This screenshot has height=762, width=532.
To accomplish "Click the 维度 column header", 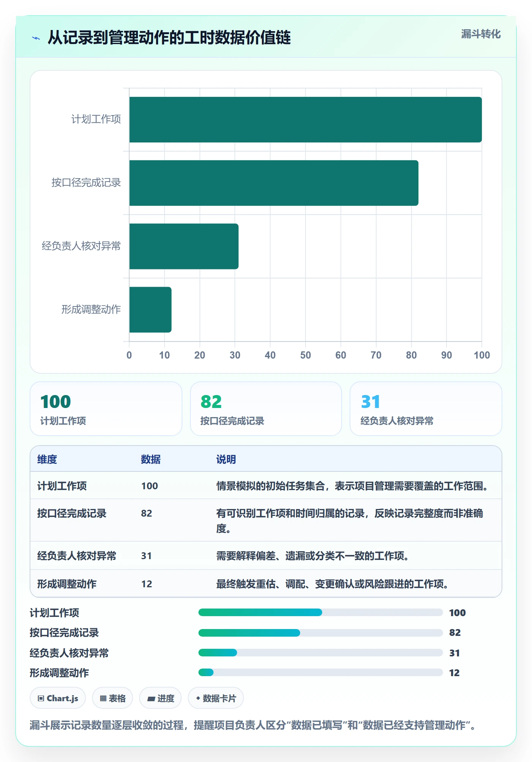I will [x=47, y=459].
